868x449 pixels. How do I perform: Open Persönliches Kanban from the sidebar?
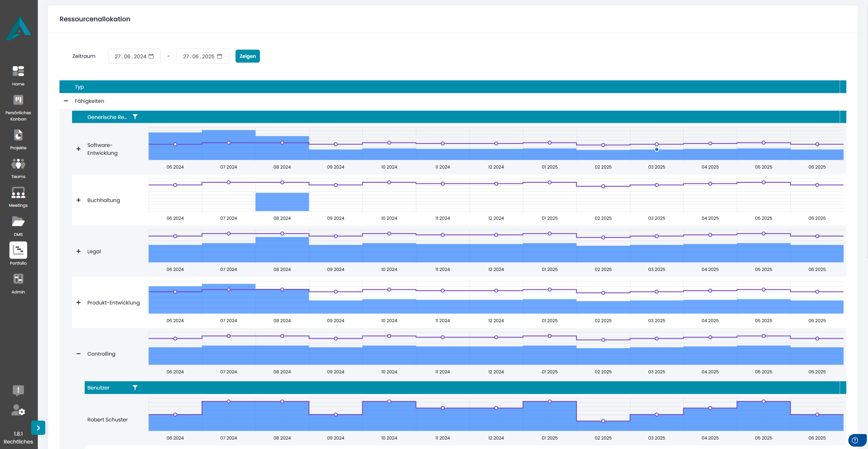coord(18,100)
